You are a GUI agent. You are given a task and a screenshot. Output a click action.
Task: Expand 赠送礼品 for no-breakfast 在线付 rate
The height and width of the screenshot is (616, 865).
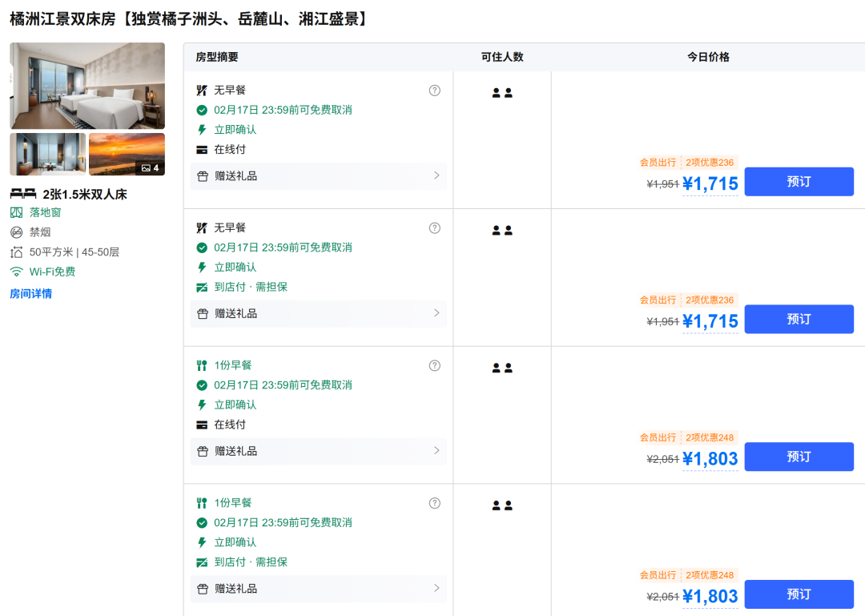318,176
